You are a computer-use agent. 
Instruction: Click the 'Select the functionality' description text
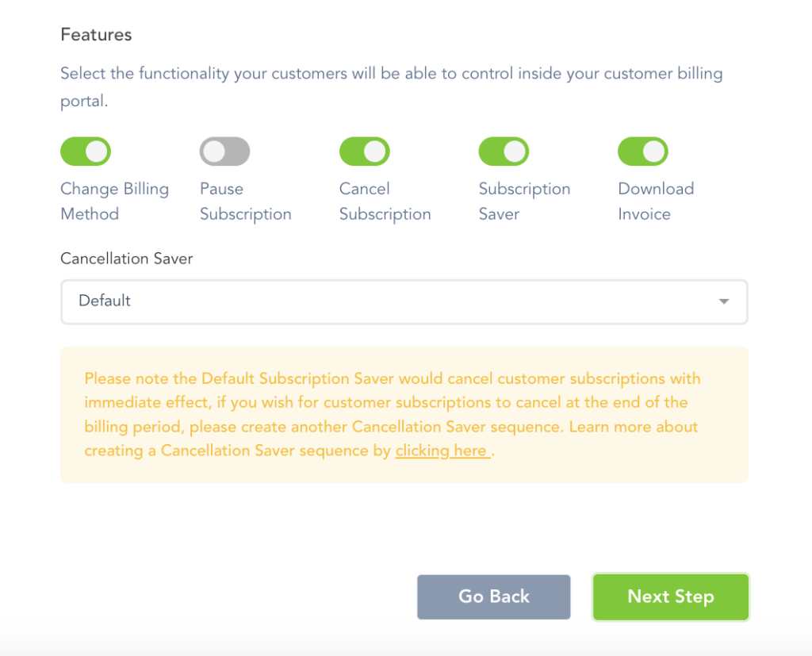[x=391, y=75]
